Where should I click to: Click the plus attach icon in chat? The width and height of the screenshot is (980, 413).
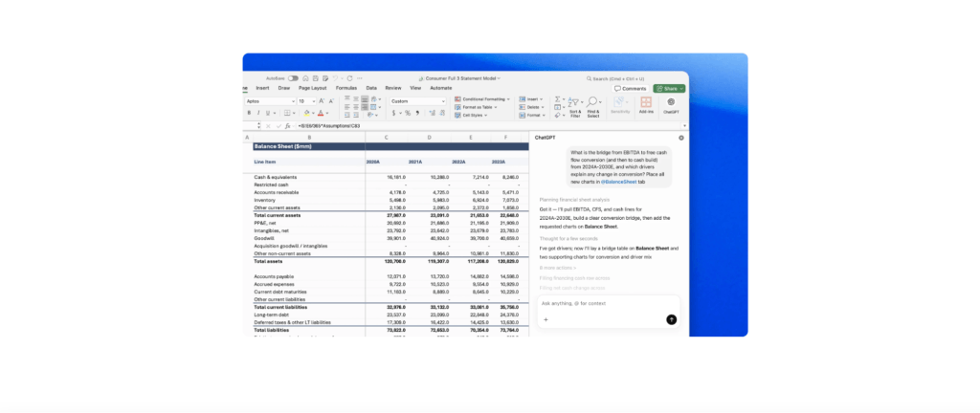[x=546, y=319]
